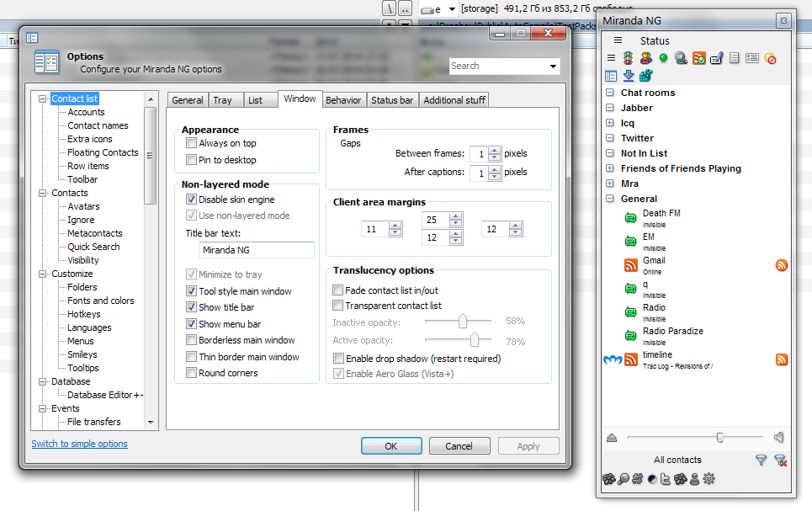Switch to the Behavior tab
Screen dimensions: 812x511
pyautogui.click(x=343, y=100)
